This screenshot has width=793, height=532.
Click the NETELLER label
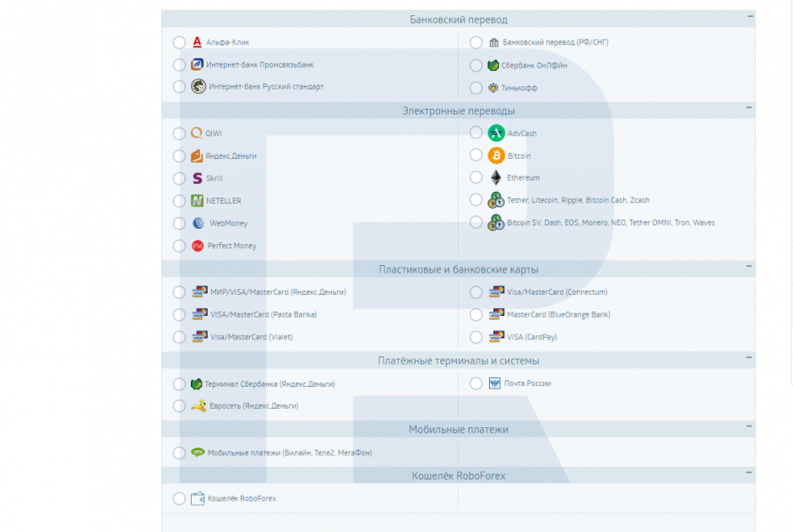tap(224, 201)
